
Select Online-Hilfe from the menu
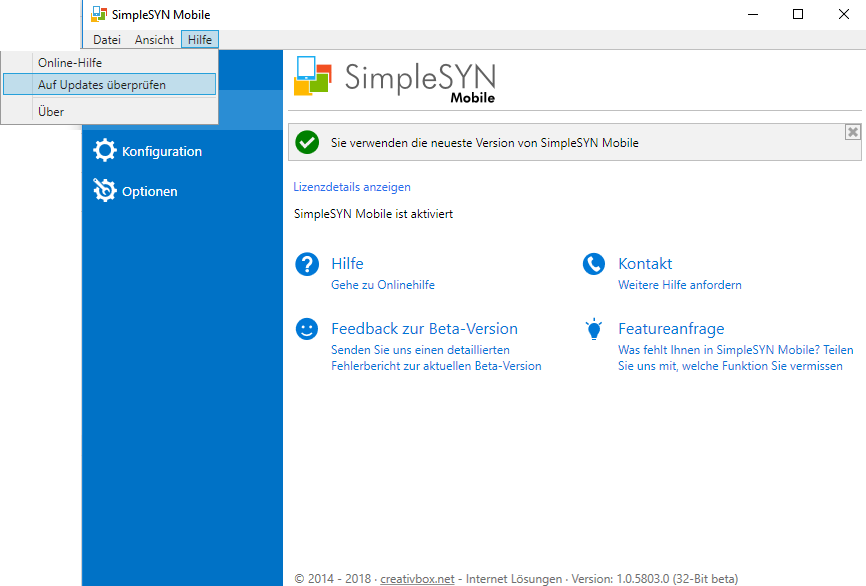pos(70,63)
